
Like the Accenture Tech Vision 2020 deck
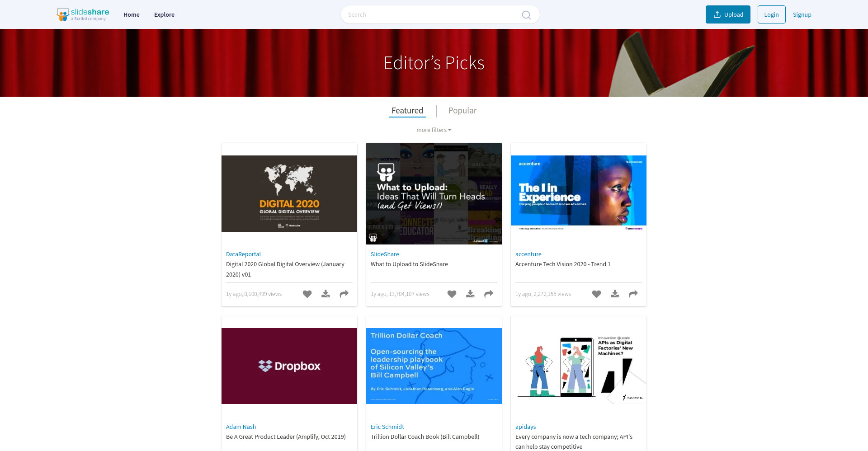[596, 294]
